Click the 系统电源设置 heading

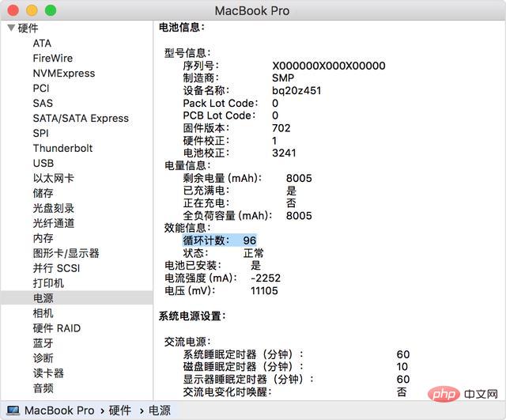point(192,316)
